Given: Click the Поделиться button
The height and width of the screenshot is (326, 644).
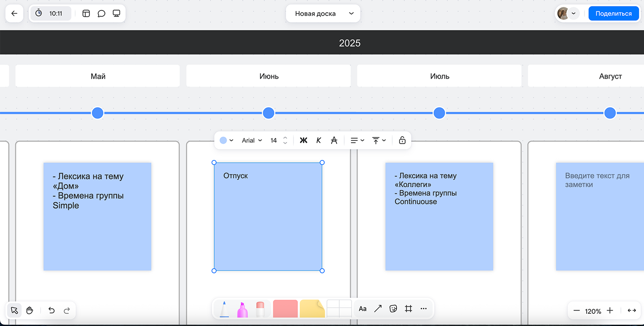Looking at the screenshot, I should [x=614, y=14].
